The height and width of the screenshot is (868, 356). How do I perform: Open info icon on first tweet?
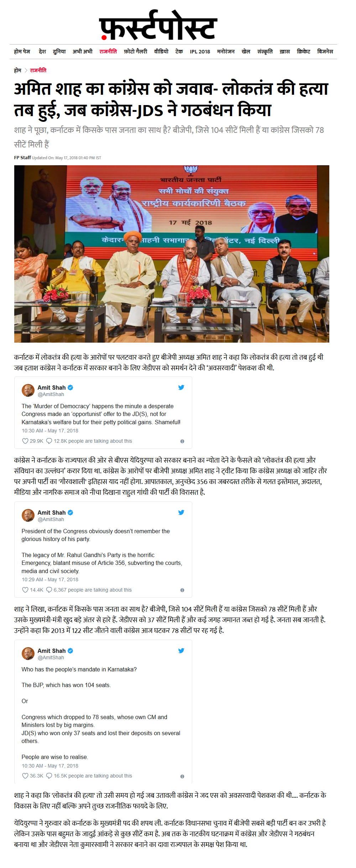pos(182,441)
